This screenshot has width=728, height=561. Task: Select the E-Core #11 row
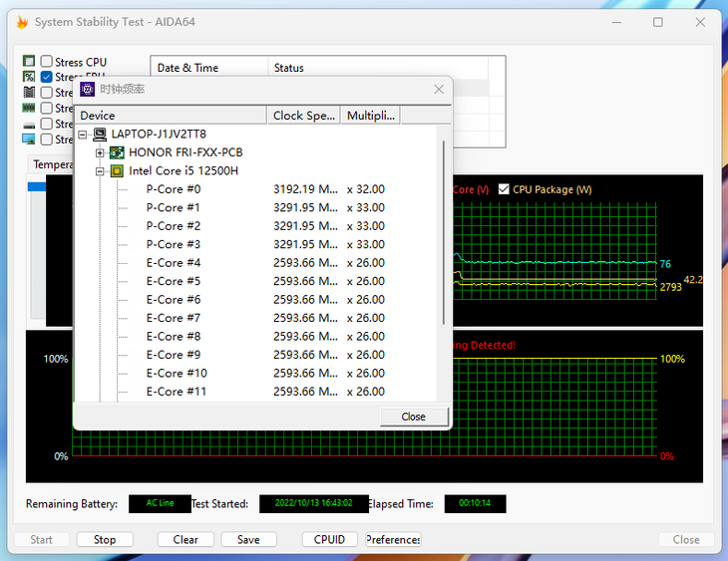coord(255,392)
